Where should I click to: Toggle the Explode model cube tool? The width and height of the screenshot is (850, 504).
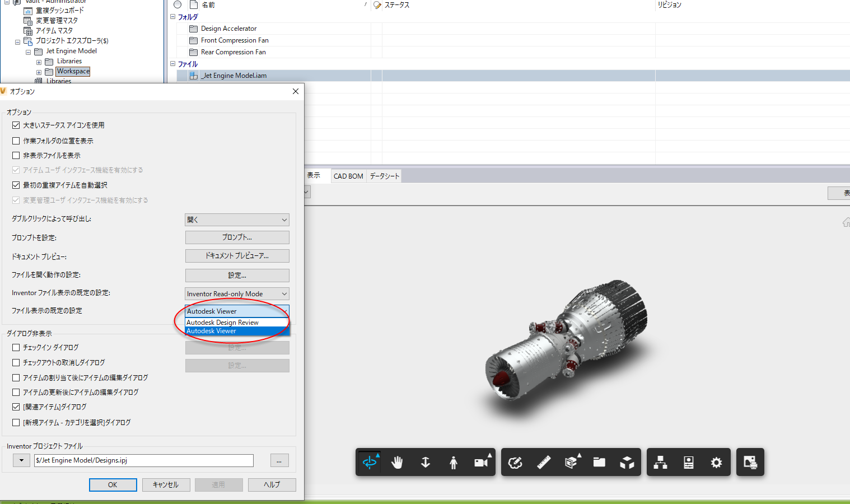(627, 463)
